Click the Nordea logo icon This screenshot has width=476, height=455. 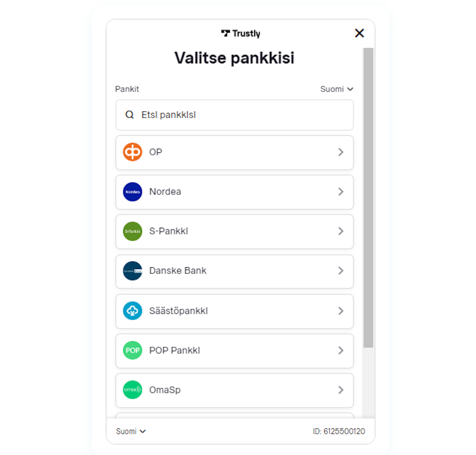click(132, 192)
